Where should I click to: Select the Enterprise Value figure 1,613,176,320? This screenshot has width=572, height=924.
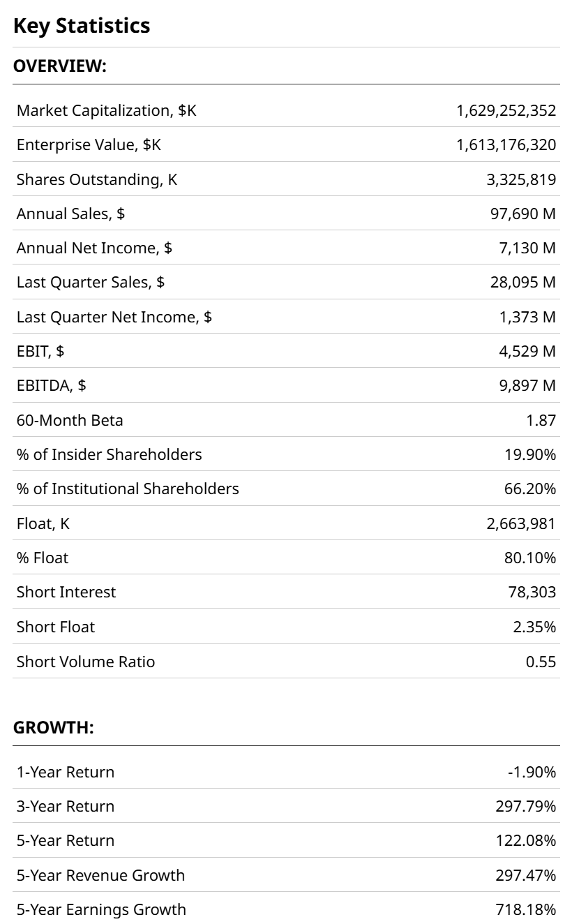pos(506,145)
